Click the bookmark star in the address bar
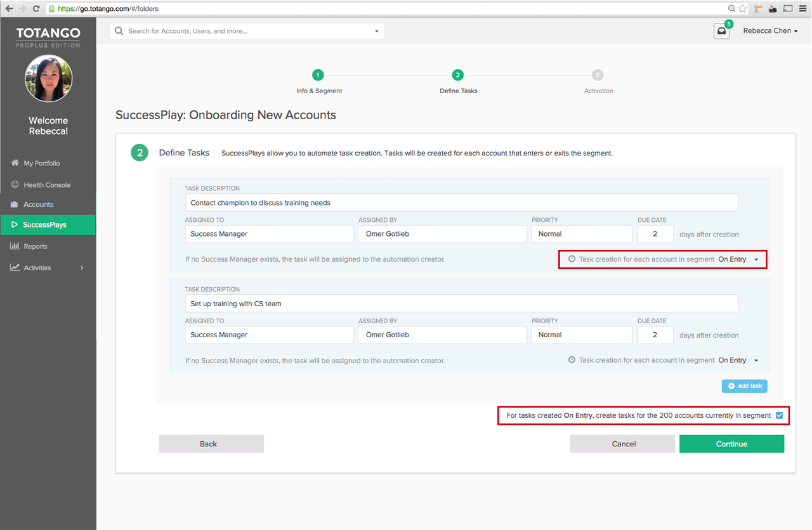This screenshot has height=530, width=812. tap(742, 9)
